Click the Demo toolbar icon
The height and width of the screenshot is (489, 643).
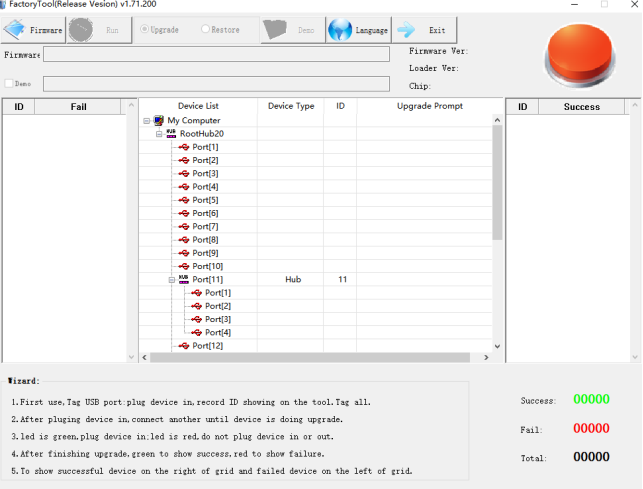pyautogui.click(x=276, y=30)
